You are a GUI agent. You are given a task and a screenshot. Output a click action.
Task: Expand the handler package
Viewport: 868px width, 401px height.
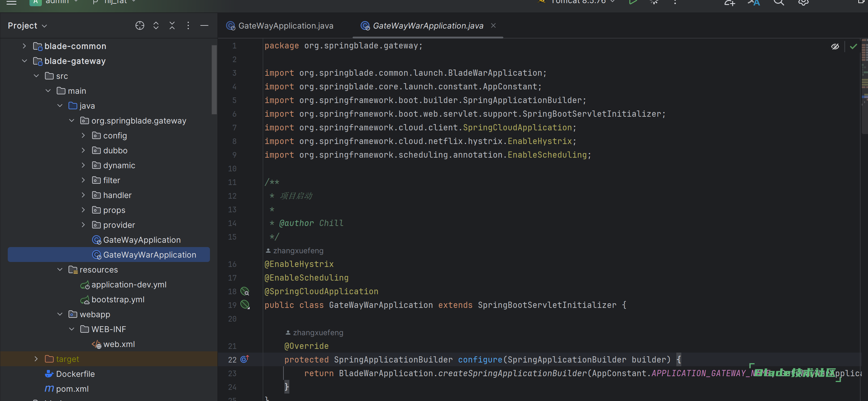[x=83, y=195]
